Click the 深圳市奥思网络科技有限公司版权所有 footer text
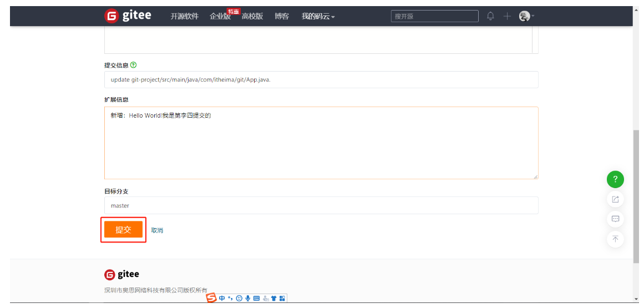 pos(156,290)
